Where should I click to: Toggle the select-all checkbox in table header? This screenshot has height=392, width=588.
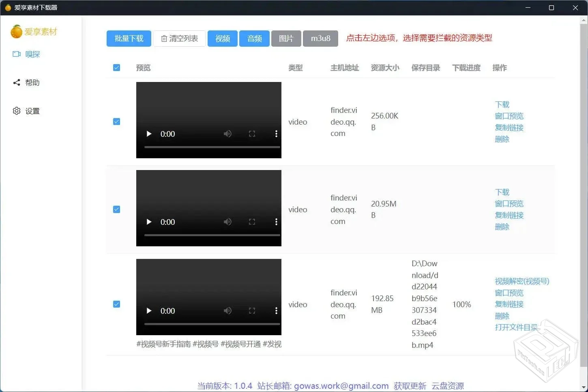coord(116,67)
